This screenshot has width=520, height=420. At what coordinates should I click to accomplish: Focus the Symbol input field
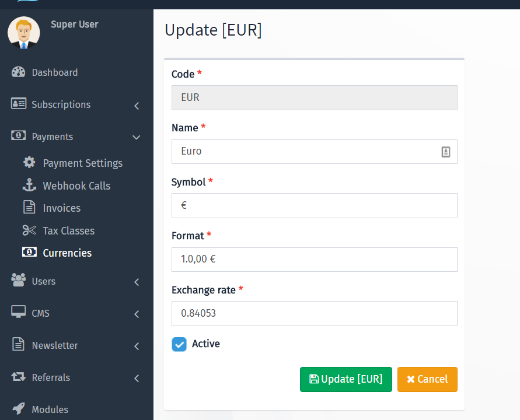[315, 205]
